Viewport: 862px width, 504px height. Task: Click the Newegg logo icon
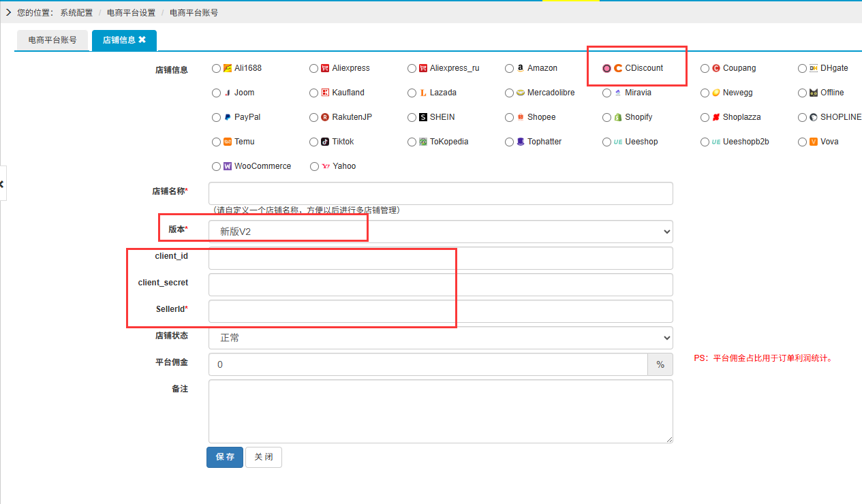pos(716,93)
